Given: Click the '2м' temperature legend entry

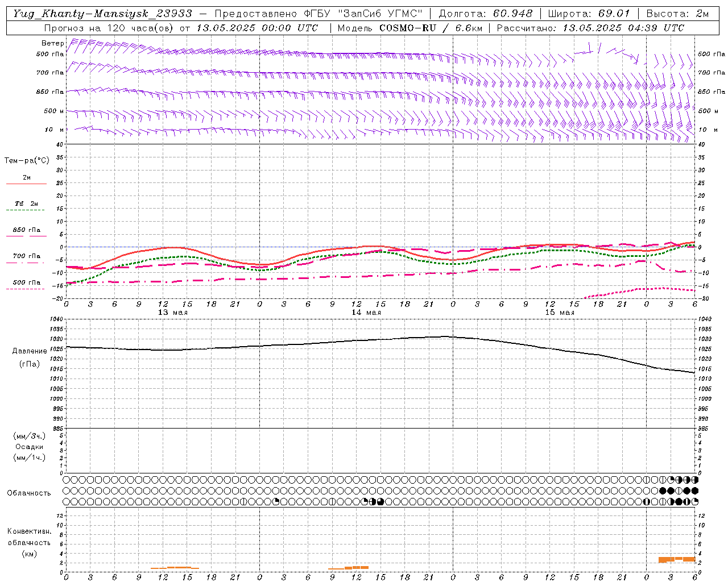Looking at the screenshot, I should (x=27, y=177).
